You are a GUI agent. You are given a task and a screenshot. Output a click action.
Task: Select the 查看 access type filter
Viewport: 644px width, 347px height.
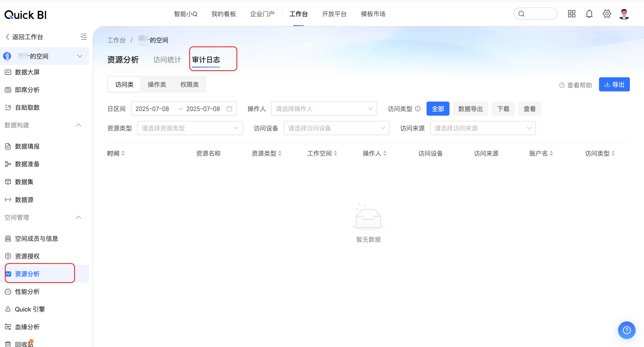tap(529, 109)
